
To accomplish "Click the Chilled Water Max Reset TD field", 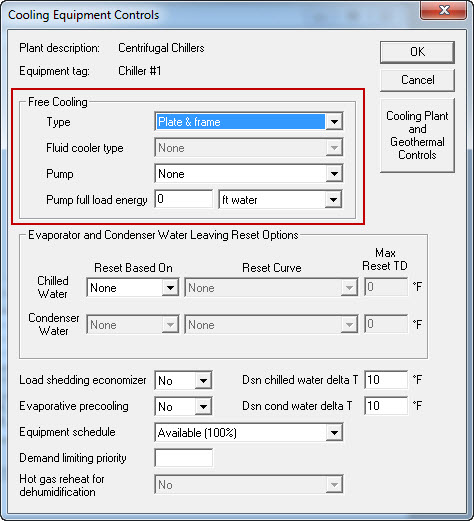I will click(386, 287).
